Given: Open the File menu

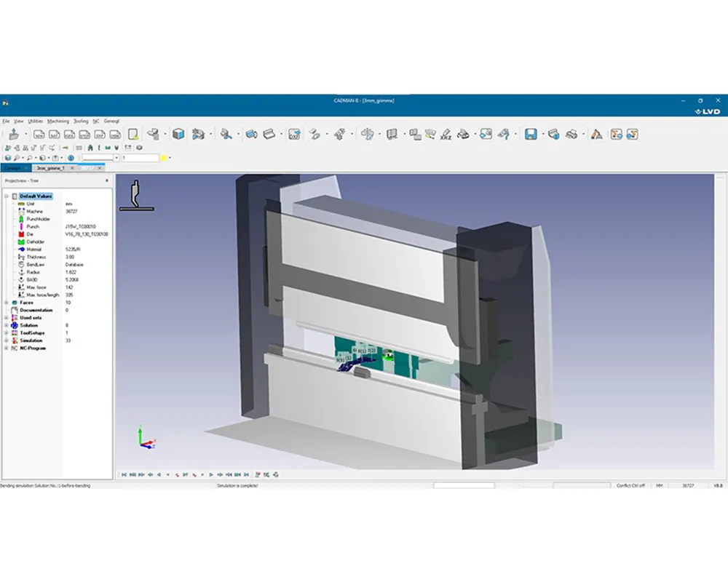Looking at the screenshot, I should click(6, 121).
